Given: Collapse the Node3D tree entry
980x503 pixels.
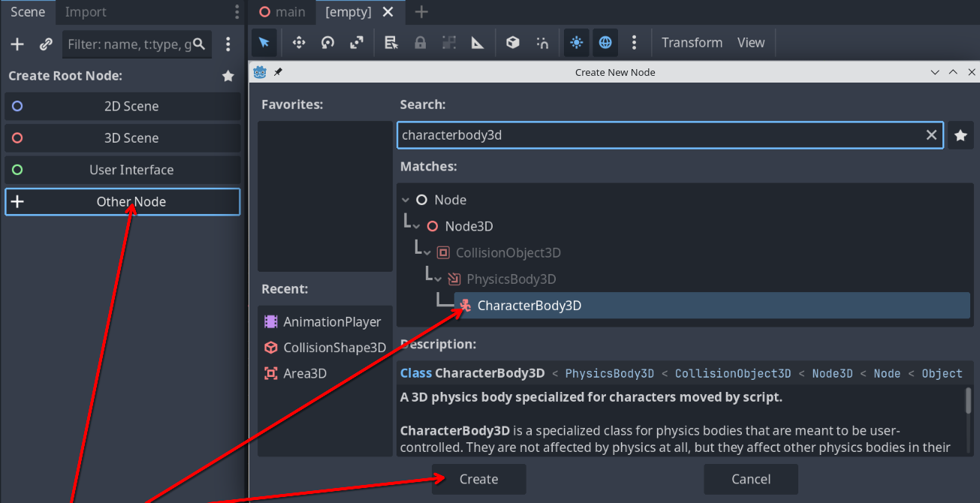Looking at the screenshot, I should [x=416, y=227].
